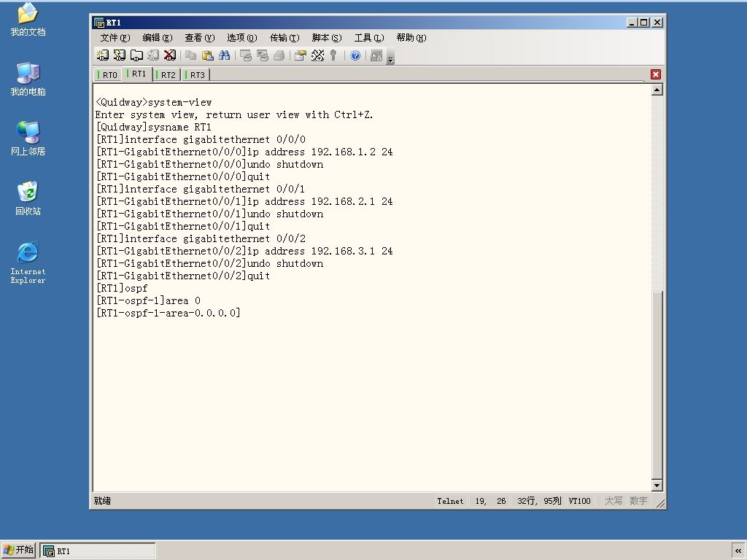Click the Find binoculars icon
This screenshot has height=560, width=747.
tap(224, 55)
